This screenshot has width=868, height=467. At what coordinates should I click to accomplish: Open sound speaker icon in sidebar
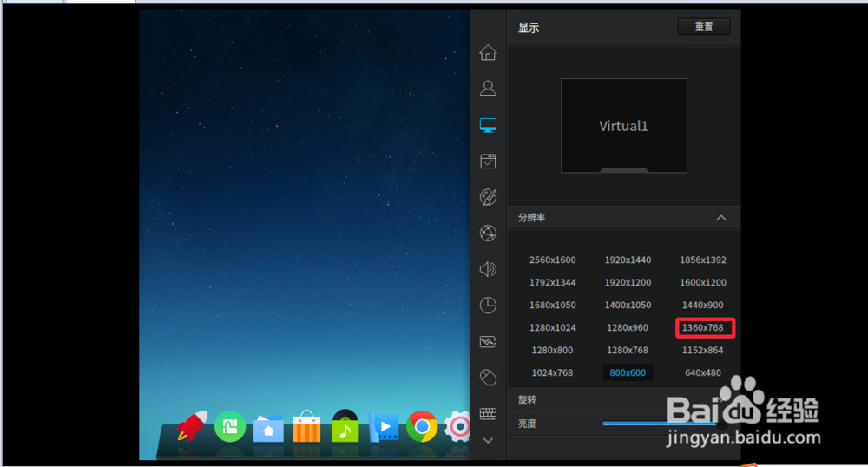[488, 269]
